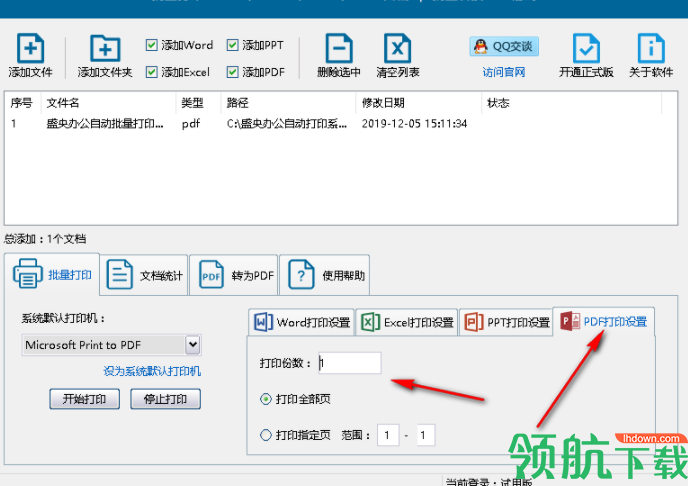Click the 删除选中 delete selected icon
This screenshot has height=486, width=688.
tap(339, 48)
